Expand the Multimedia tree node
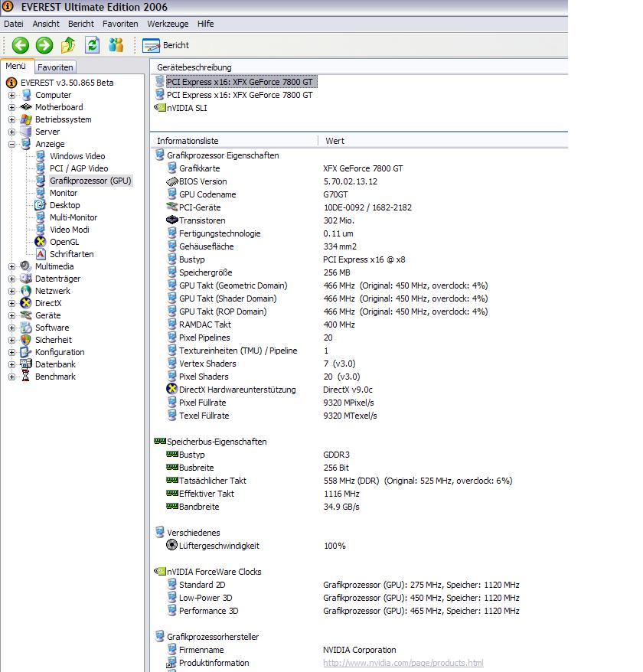The width and height of the screenshot is (643, 672). point(12,266)
